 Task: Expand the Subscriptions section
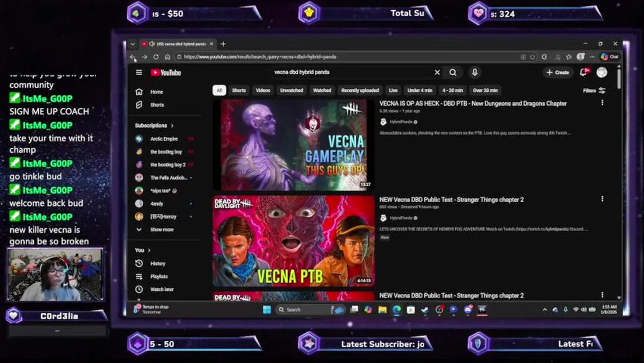coord(154,126)
